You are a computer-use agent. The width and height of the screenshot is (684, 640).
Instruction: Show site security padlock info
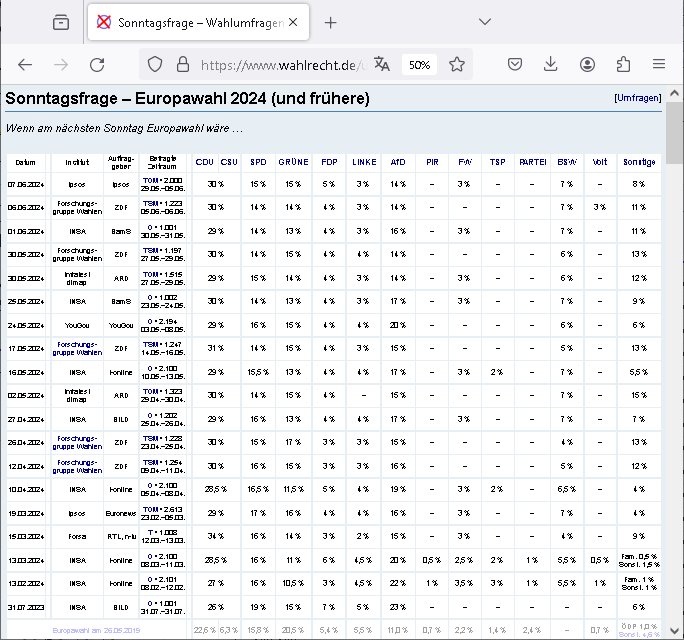tap(183, 65)
